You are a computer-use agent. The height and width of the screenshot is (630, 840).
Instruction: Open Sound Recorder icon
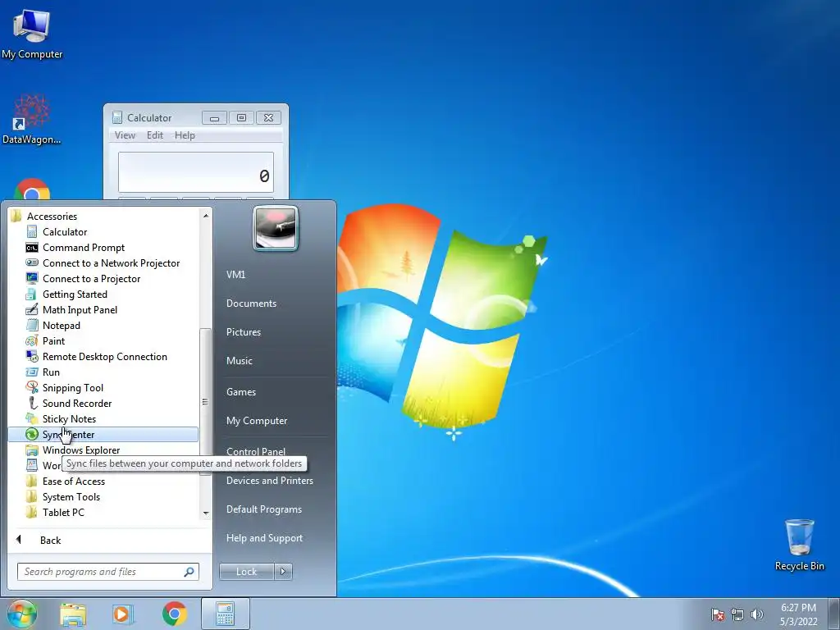click(32, 403)
